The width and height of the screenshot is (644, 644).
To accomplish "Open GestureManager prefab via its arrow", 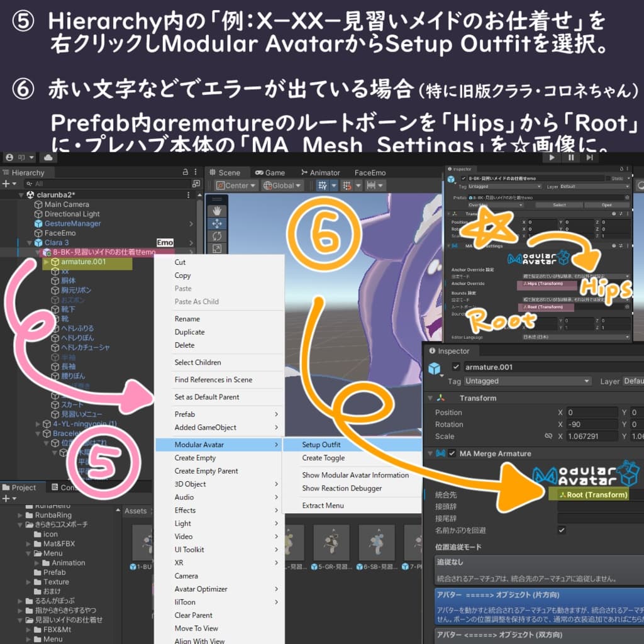I will (x=191, y=224).
